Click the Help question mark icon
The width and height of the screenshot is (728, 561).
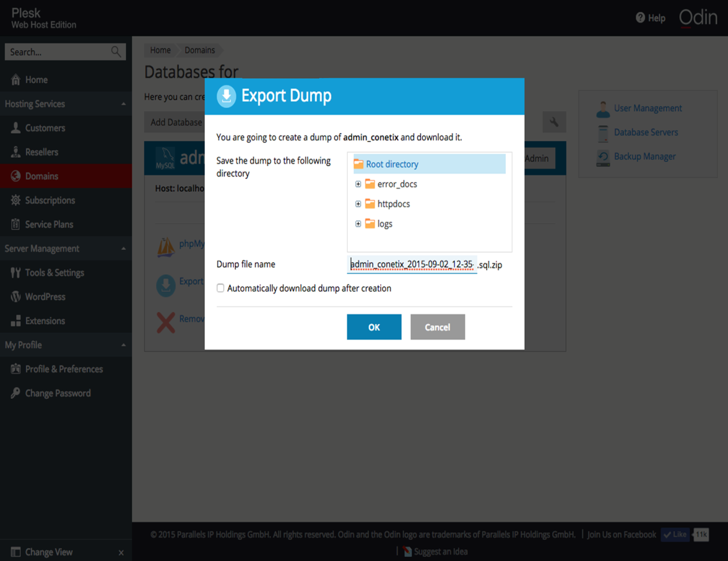[x=640, y=18]
